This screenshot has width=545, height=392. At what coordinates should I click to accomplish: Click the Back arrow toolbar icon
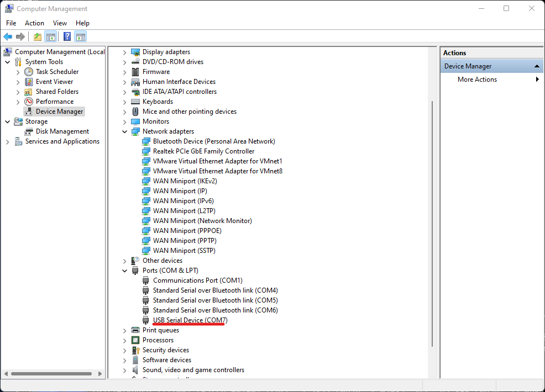click(x=8, y=36)
